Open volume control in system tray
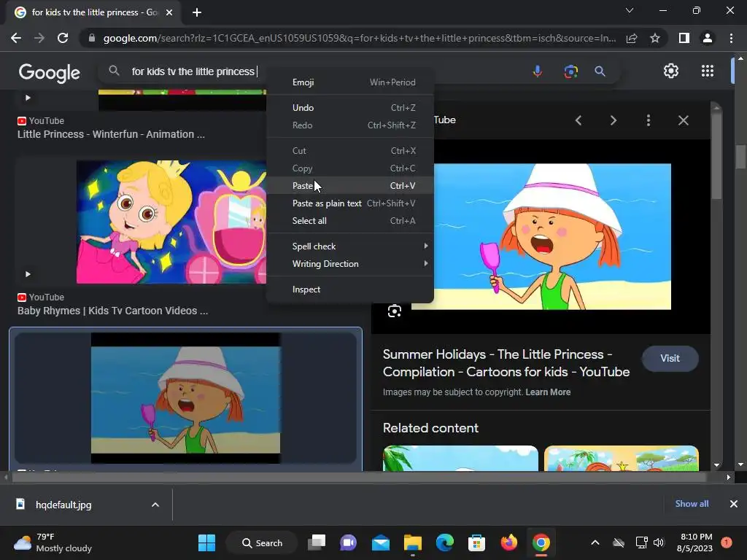 click(x=659, y=542)
